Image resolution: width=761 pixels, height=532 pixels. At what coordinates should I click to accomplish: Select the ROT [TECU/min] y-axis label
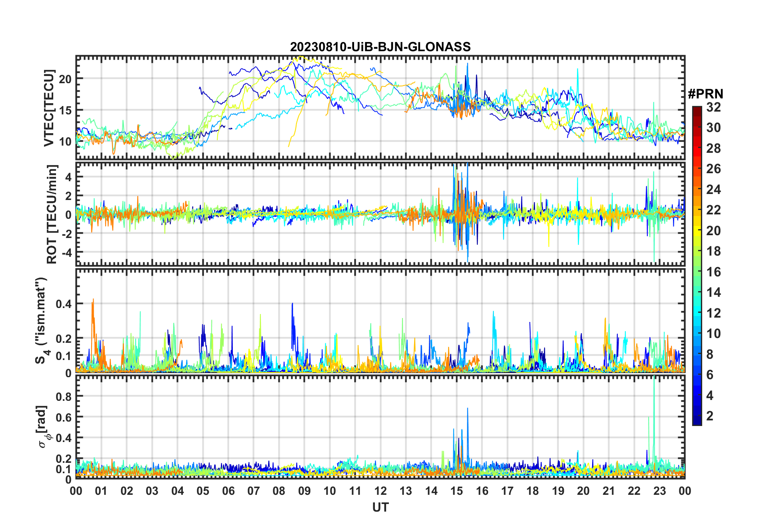click(52, 214)
